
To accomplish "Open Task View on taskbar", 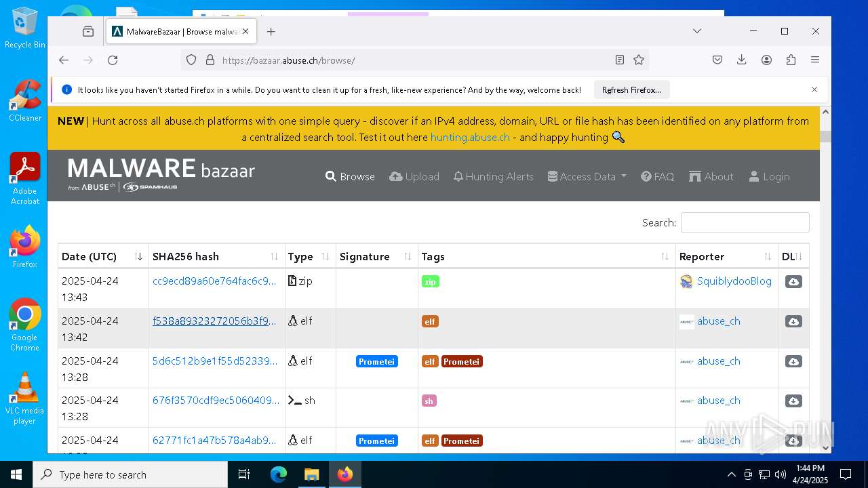I will (x=244, y=474).
